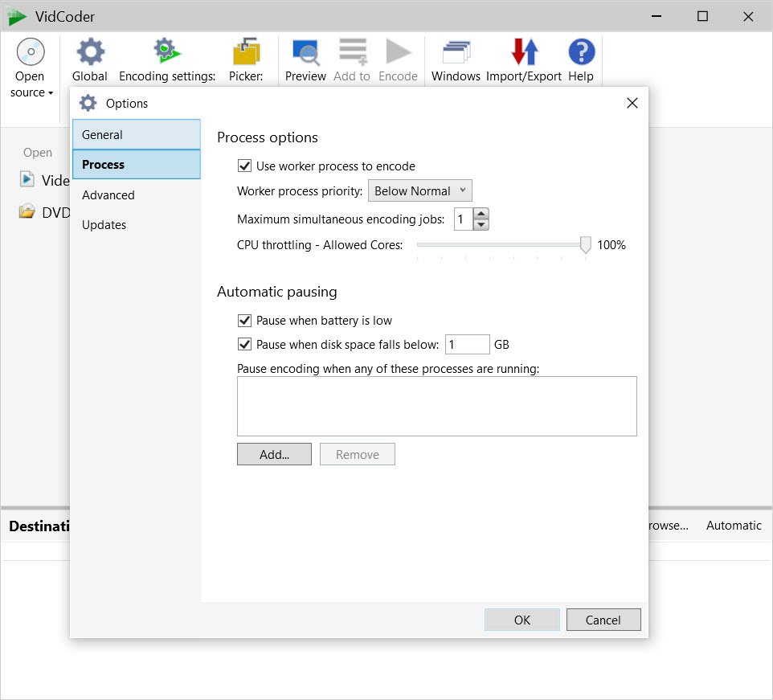The height and width of the screenshot is (700, 773).
Task: Select the General options tab
Action: 137,134
